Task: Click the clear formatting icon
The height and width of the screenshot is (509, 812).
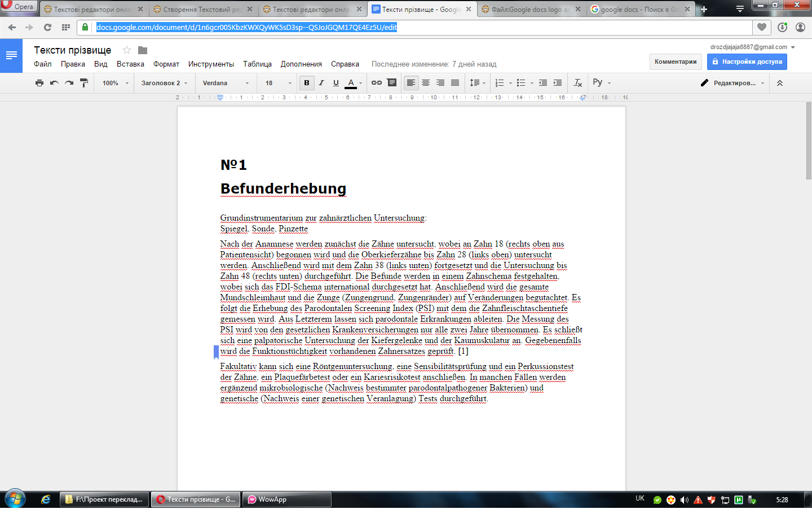Action: coord(578,83)
